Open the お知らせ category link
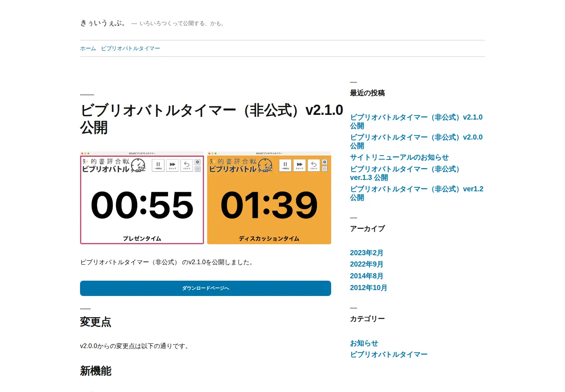Viewport: 565px width, 392px height. tap(364, 343)
